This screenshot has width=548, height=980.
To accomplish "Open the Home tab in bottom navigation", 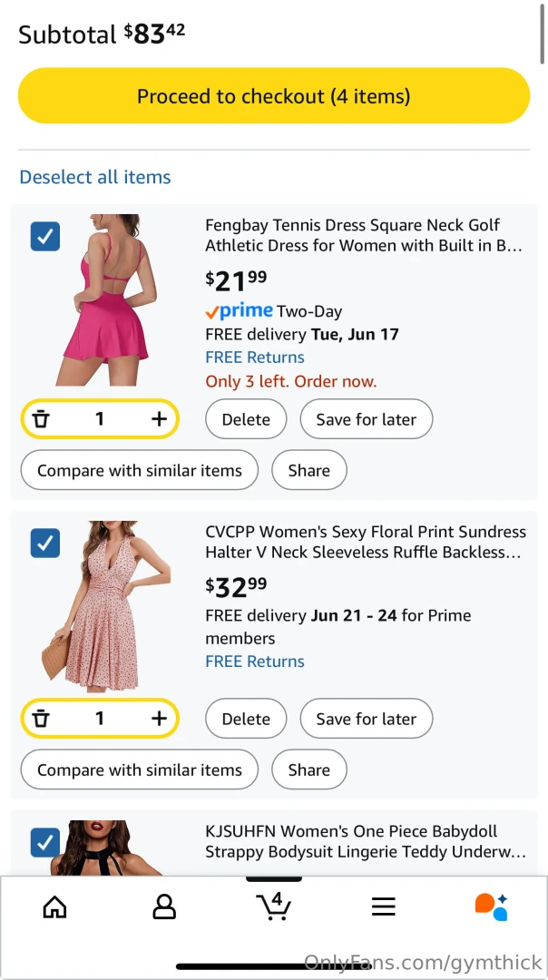I will click(54, 906).
